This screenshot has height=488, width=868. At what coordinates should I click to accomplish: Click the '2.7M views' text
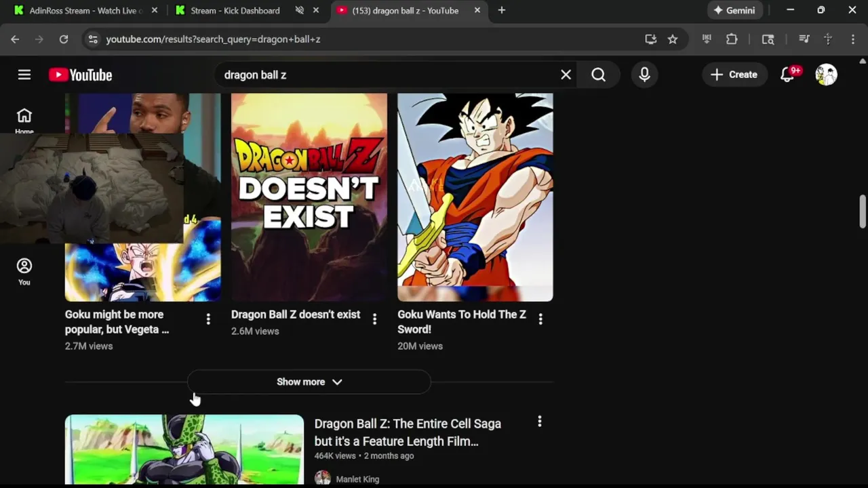tap(89, 346)
